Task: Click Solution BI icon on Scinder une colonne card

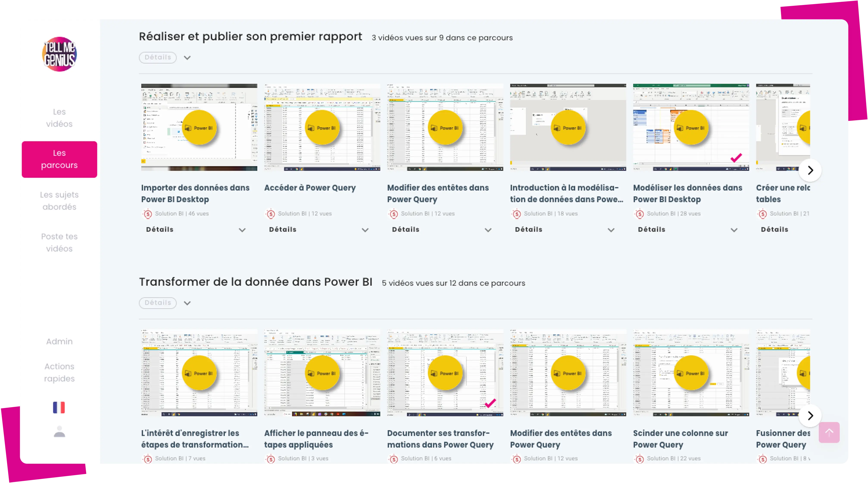Action: click(x=640, y=459)
